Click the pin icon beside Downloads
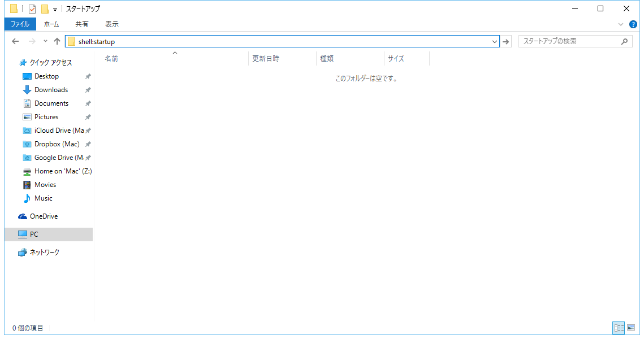Viewport: 644px width, 339px height. click(x=88, y=90)
